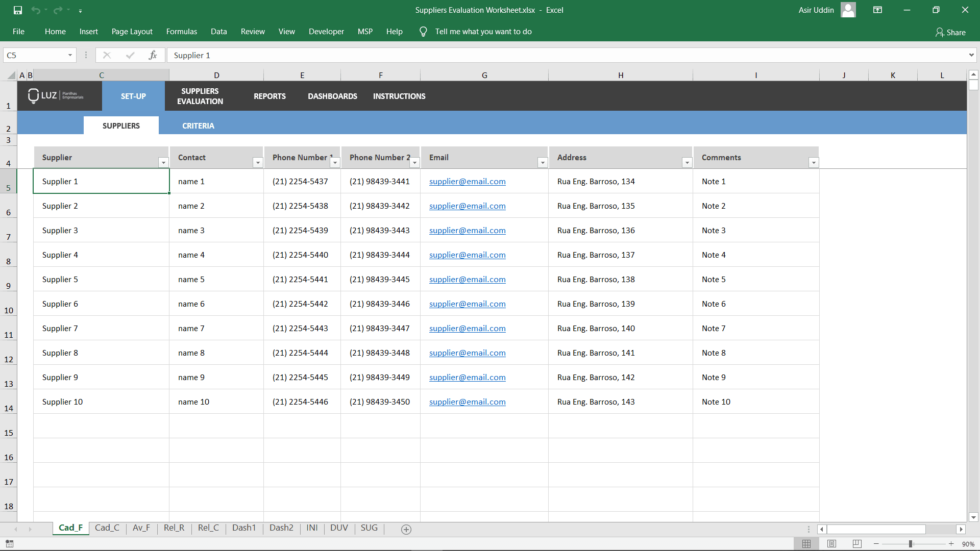Start macro recording from the status bar icon
980x551 pixels.
[x=10, y=544]
